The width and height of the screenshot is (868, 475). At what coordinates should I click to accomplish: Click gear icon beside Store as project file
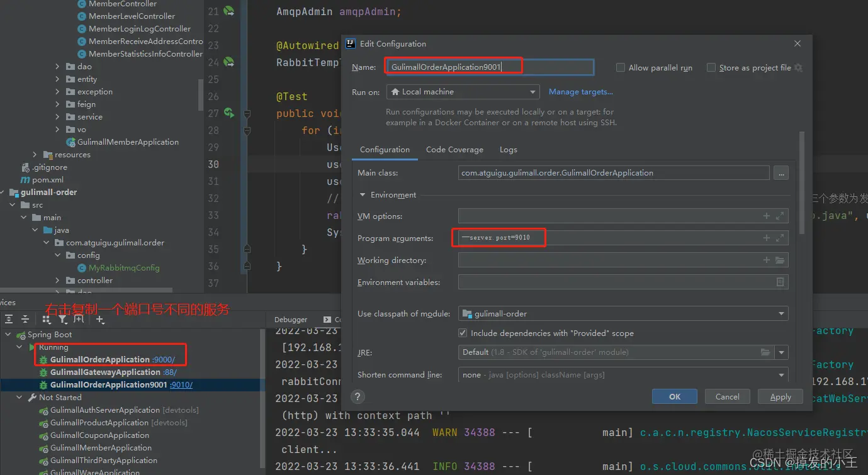tap(798, 67)
